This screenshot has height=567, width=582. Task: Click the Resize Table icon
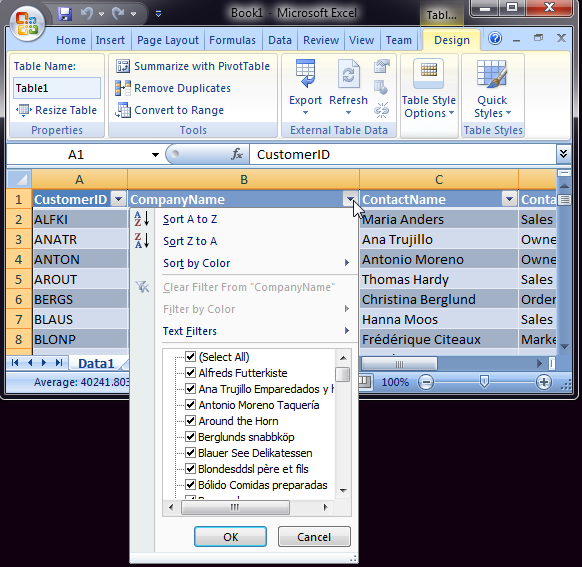click(x=23, y=110)
